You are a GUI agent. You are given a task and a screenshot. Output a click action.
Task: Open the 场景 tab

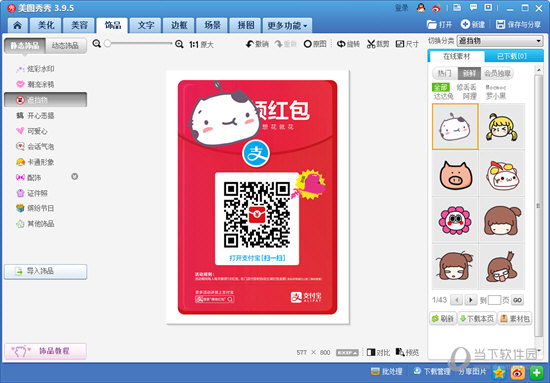(x=212, y=25)
